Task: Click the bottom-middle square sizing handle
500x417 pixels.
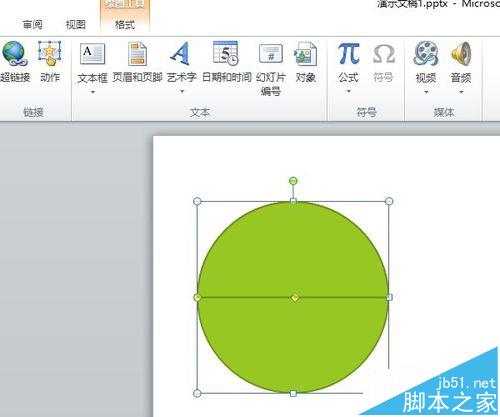Action: [x=293, y=394]
